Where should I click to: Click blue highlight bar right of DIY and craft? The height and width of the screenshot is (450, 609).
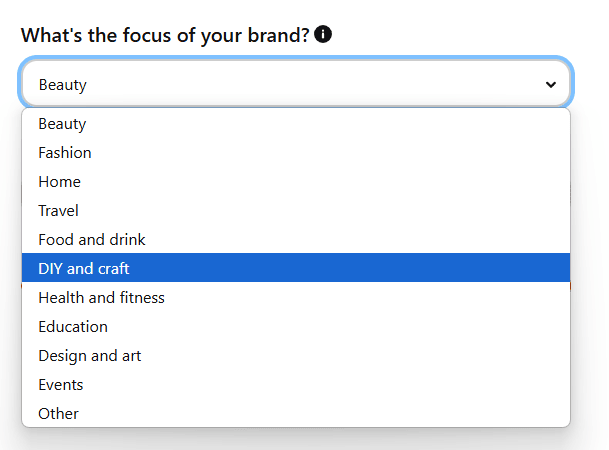(x=350, y=268)
